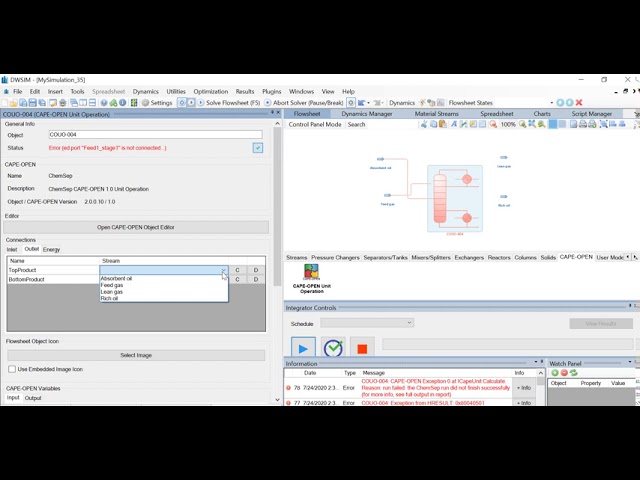Click the zoom-to-fit icon in flowsheet toolbar

532,124
